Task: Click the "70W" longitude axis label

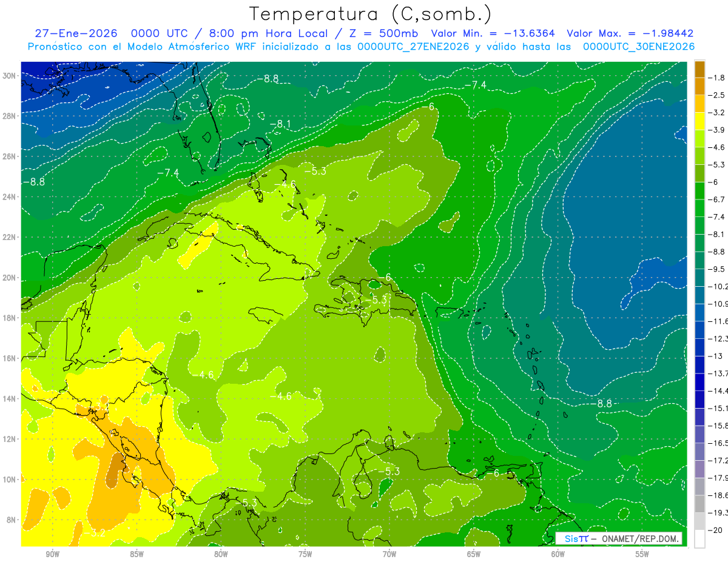Action: pyautogui.click(x=389, y=555)
